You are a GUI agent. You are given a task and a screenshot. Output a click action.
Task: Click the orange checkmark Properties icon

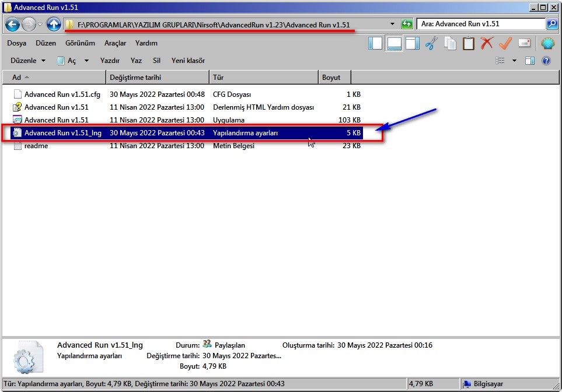click(x=505, y=43)
